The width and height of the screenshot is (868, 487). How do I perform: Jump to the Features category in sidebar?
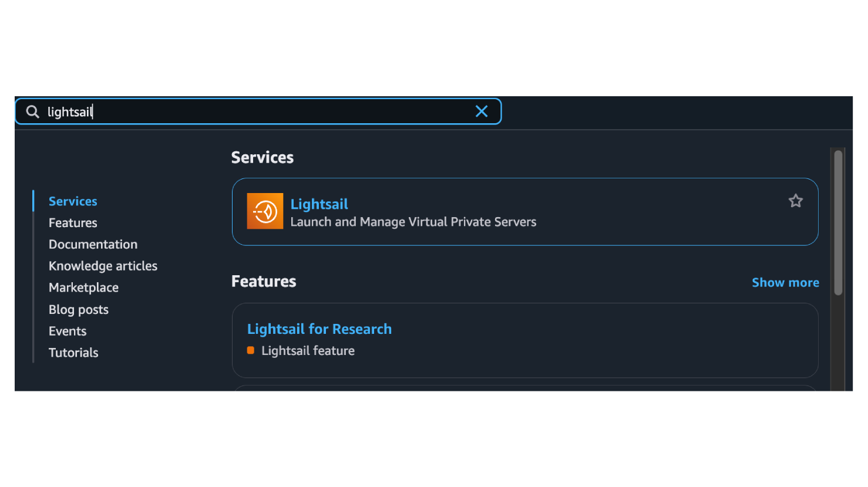(x=73, y=223)
